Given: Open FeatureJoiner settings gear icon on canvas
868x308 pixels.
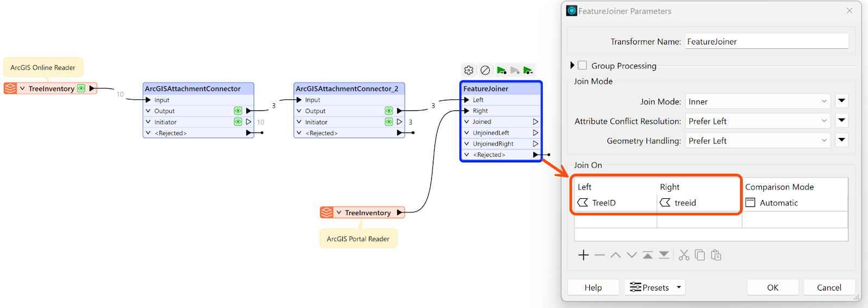Looking at the screenshot, I should pyautogui.click(x=469, y=70).
